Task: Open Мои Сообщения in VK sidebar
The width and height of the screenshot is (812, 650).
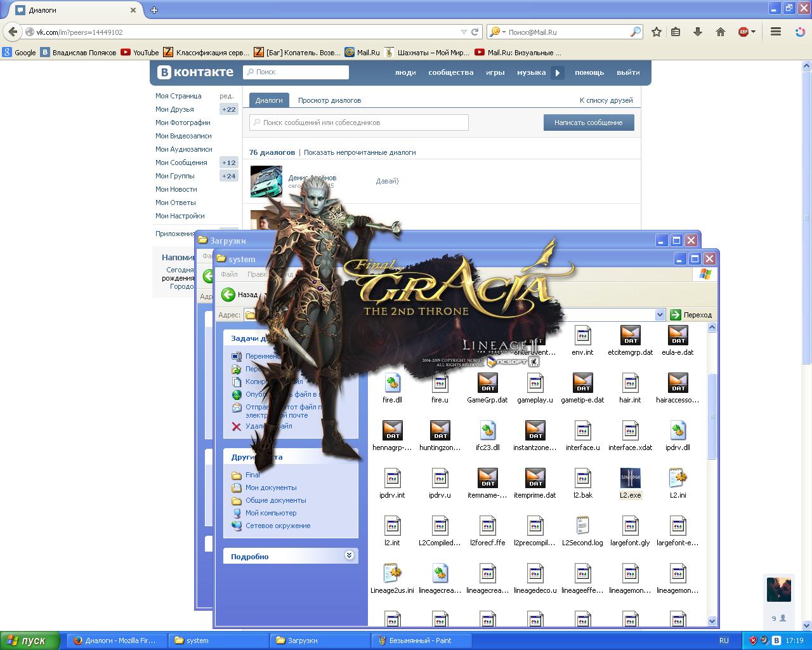Action: [181, 162]
